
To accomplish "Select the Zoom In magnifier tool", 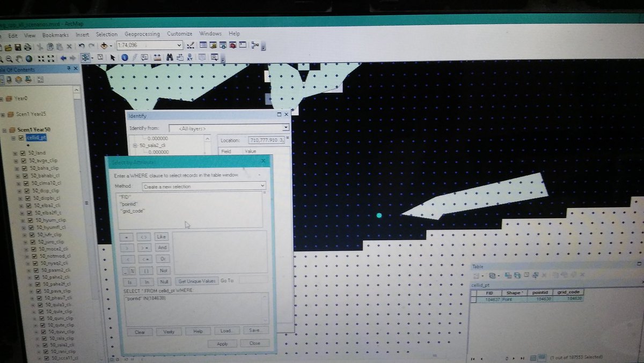I will [x=2, y=58].
